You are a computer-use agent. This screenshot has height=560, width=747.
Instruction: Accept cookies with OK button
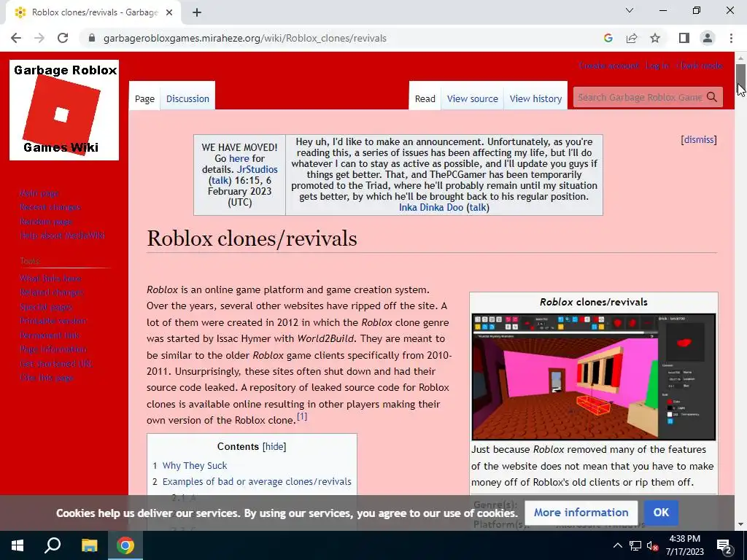(661, 513)
